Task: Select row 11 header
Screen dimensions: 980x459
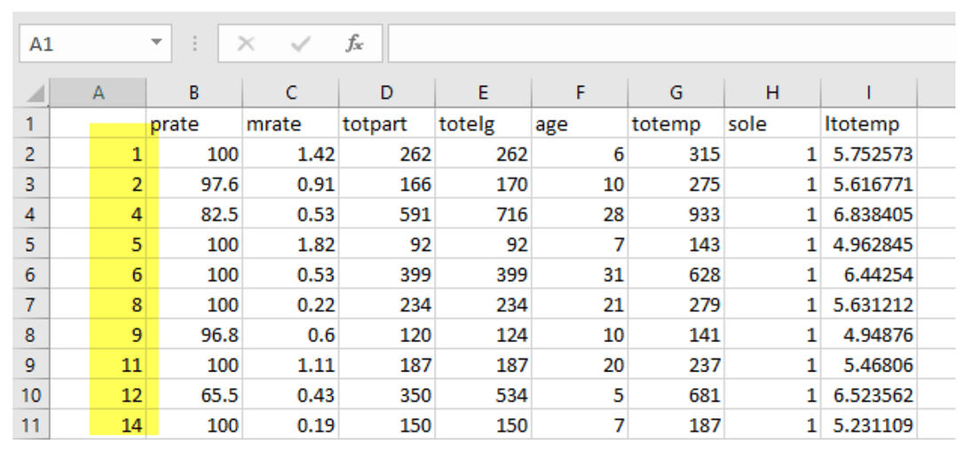Action: (x=30, y=424)
